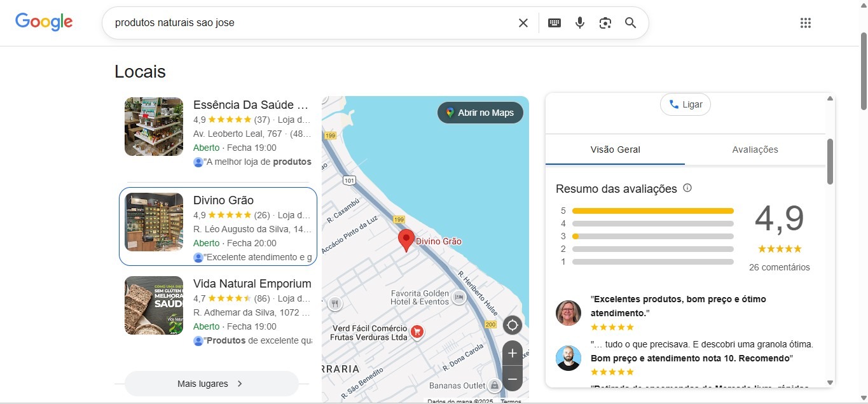Click the Bananas Outlet marker icon
868x404 pixels.
(494, 385)
